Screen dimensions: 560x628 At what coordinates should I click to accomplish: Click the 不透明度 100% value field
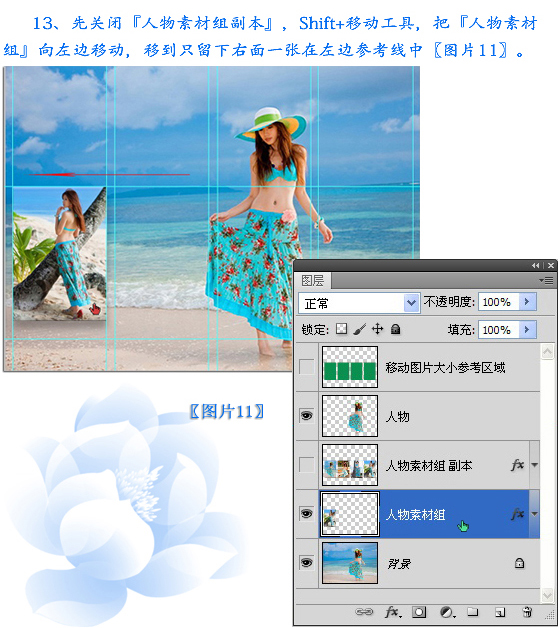[x=499, y=302]
